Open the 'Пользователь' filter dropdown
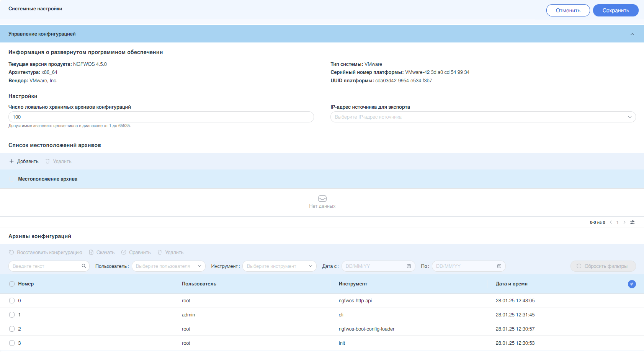Viewport: 644px width, 352px height. (x=168, y=266)
